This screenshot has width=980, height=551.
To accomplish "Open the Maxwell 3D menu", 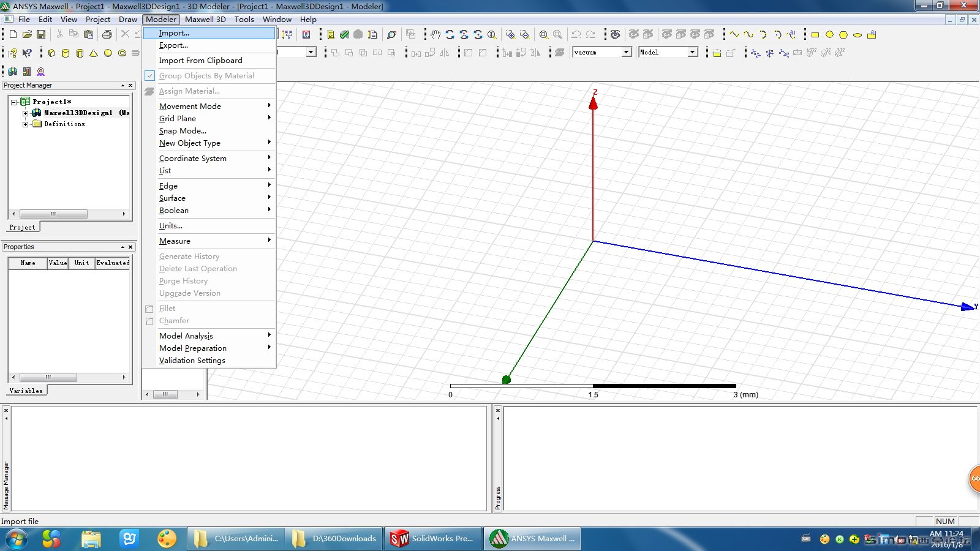I will (205, 19).
